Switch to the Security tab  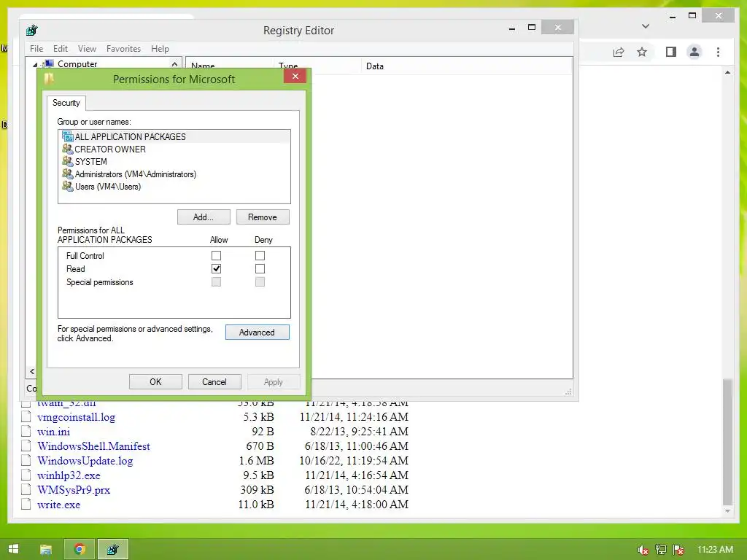[66, 103]
